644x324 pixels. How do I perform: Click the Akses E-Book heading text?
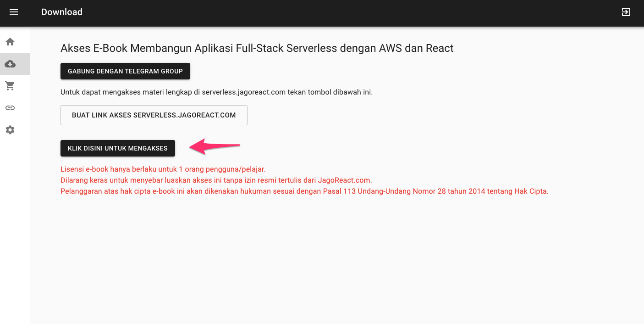[x=257, y=48]
